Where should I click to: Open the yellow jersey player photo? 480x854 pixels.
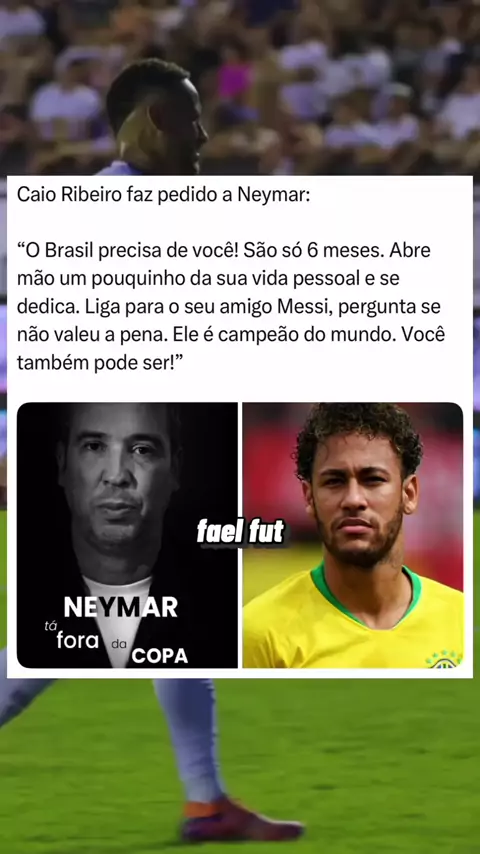[353, 535]
